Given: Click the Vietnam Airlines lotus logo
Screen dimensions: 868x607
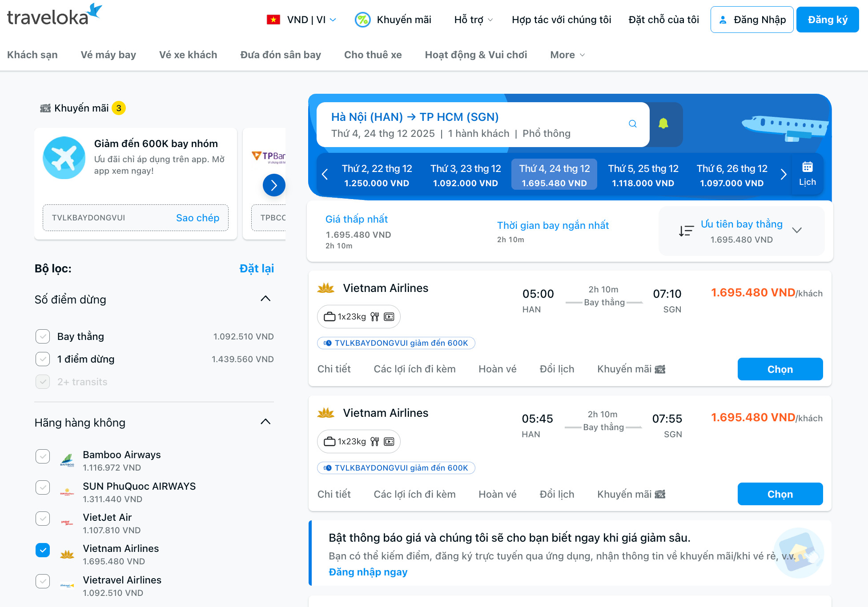Looking at the screenshot, I should pos(325,288).
